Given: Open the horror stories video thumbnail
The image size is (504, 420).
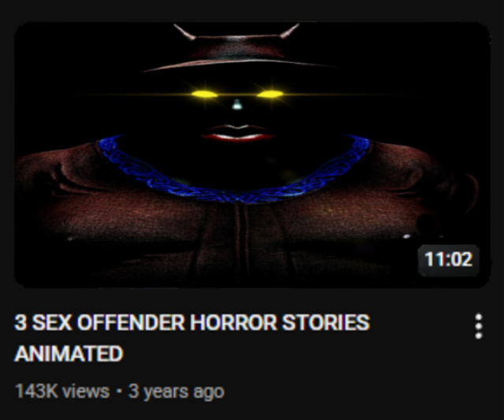Looking at the screenshot, I should (252, 154).
